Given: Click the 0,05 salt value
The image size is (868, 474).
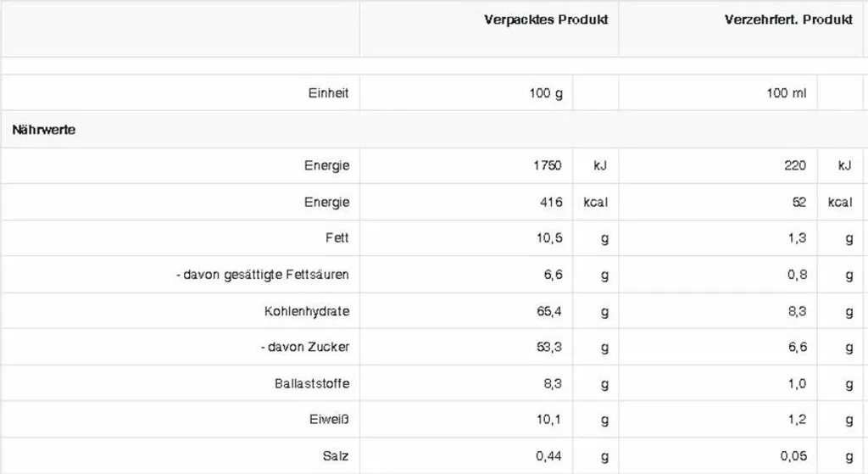Looking at the screenshot, I should point(793,456).
